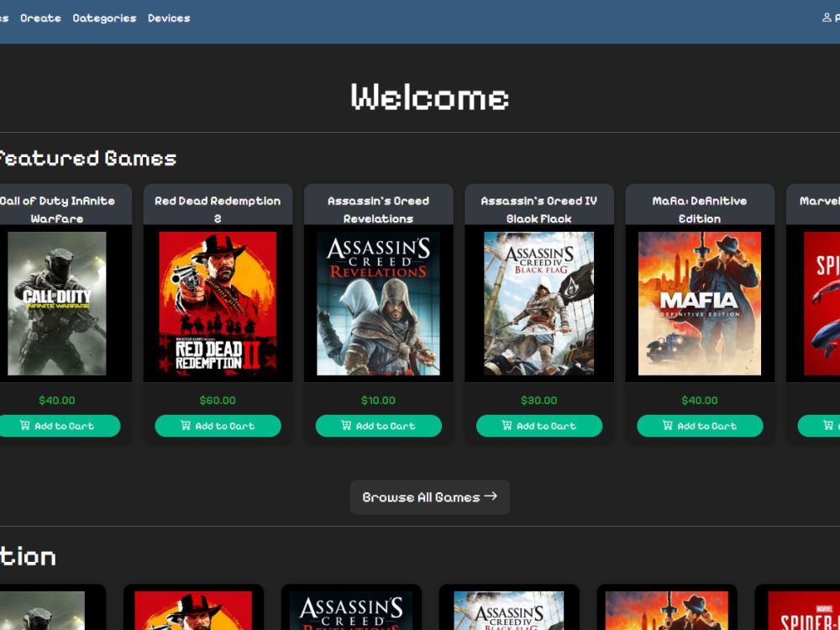Click the Mafia $40.00 price label
The image size is (840, 630).
701,401
